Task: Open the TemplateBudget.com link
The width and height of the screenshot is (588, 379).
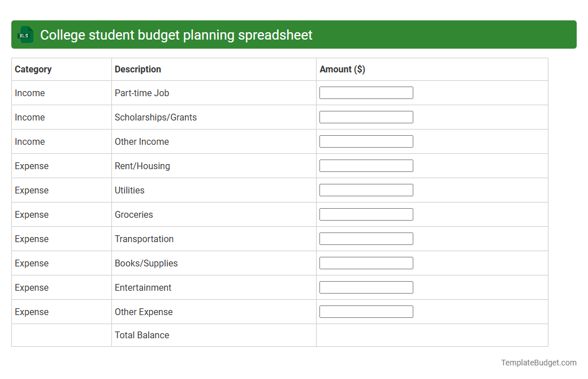Action: point(538,362)
